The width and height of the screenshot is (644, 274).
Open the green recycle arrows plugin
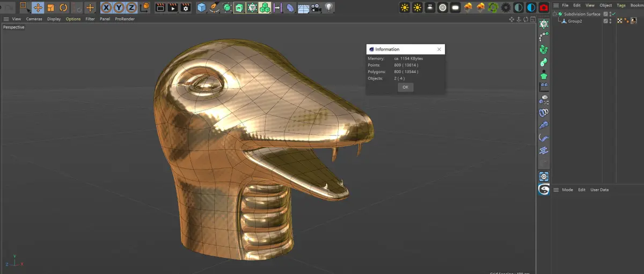493,8
